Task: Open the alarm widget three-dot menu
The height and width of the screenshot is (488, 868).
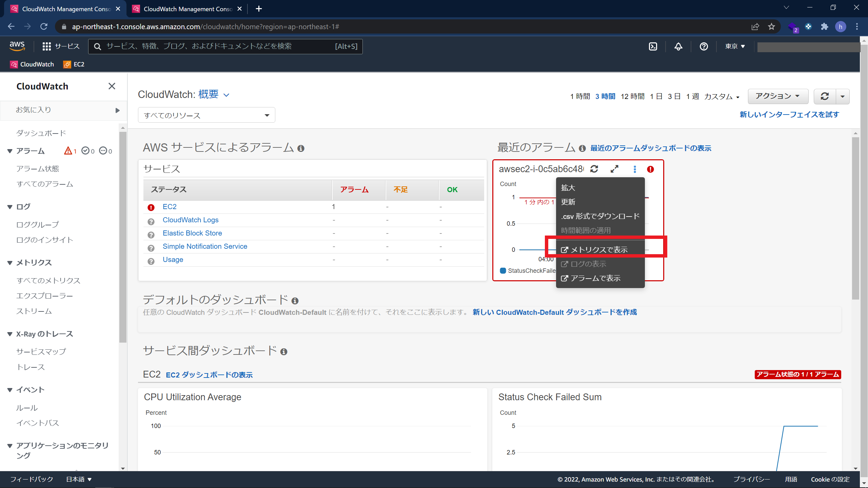Action: point(635,169)
